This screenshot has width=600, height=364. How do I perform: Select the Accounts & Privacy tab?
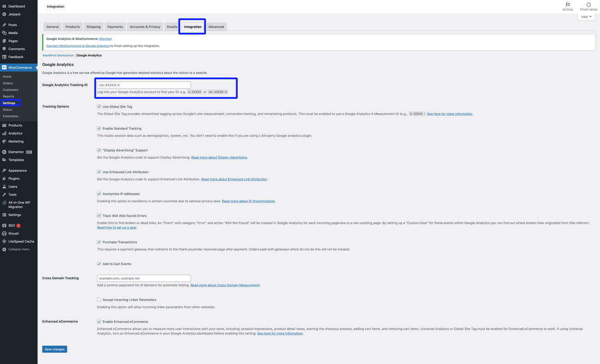pyautogui.click(x=145, y=27)
